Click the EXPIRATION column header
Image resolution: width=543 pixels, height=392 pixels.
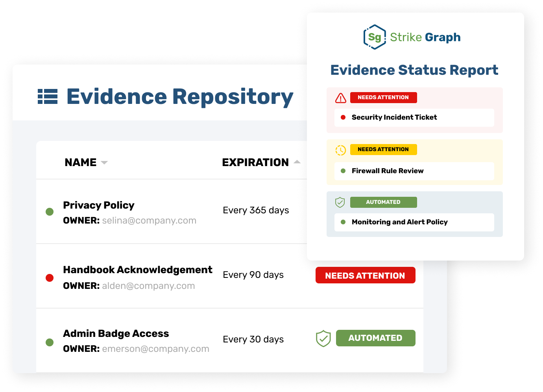(x=255, y=162)
